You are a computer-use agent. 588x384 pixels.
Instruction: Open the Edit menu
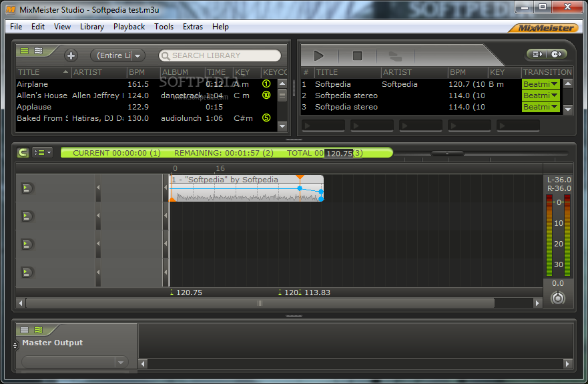click(x=38, y=27)
